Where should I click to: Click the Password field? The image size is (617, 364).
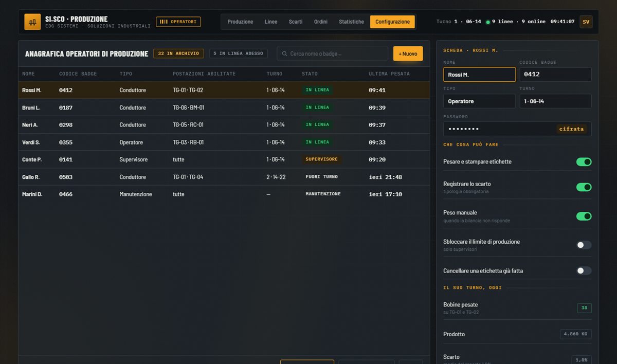coord(517,129)
